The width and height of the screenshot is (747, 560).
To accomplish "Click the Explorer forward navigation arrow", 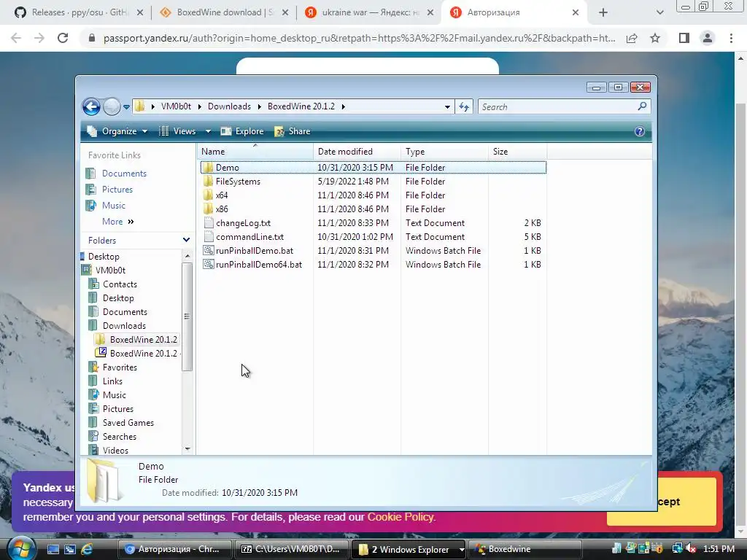I will click(x=112, y=106).
